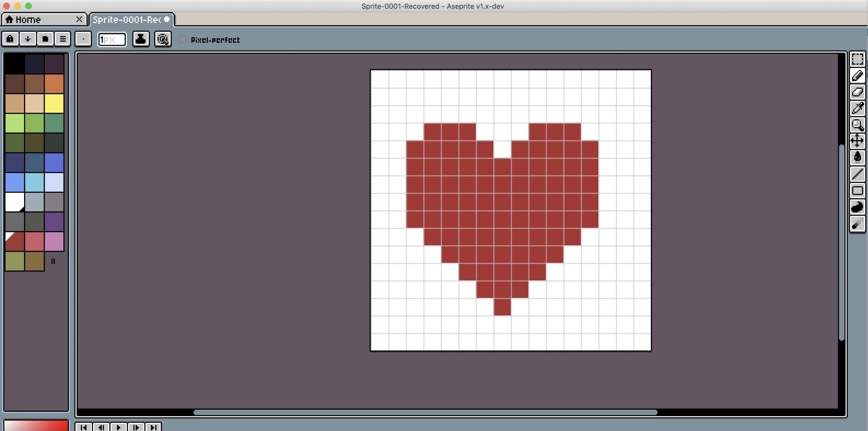Select the Line tool
868x431 pixels.
pos(857,174)
